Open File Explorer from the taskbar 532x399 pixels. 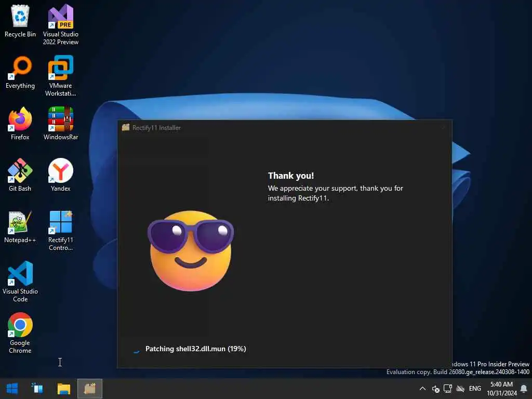point(63,389)
